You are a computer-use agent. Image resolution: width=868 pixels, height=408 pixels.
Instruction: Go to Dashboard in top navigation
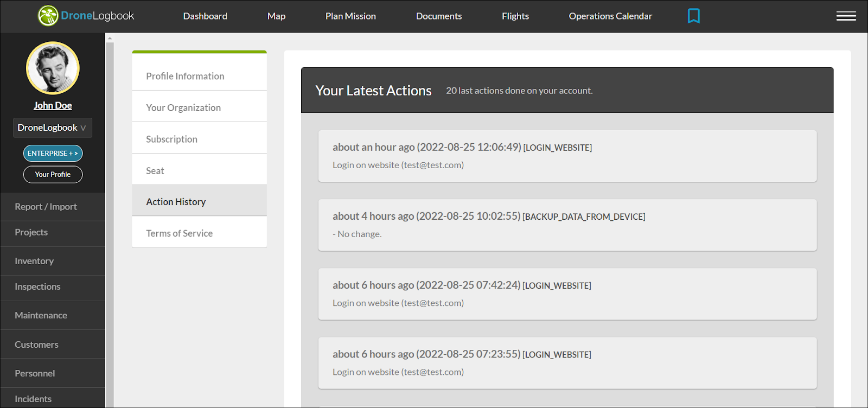(x=205, y=16)
